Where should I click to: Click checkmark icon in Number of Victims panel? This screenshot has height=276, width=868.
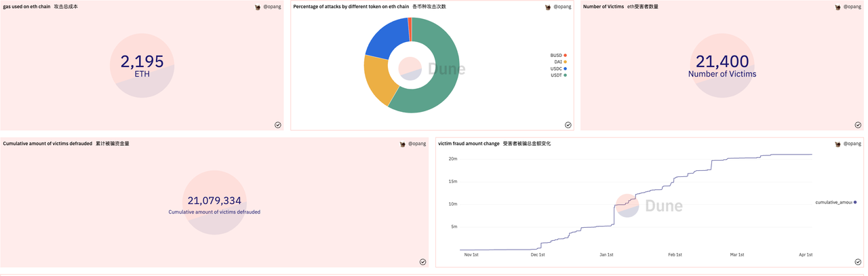pyautogui.click(x=858, y=125)
